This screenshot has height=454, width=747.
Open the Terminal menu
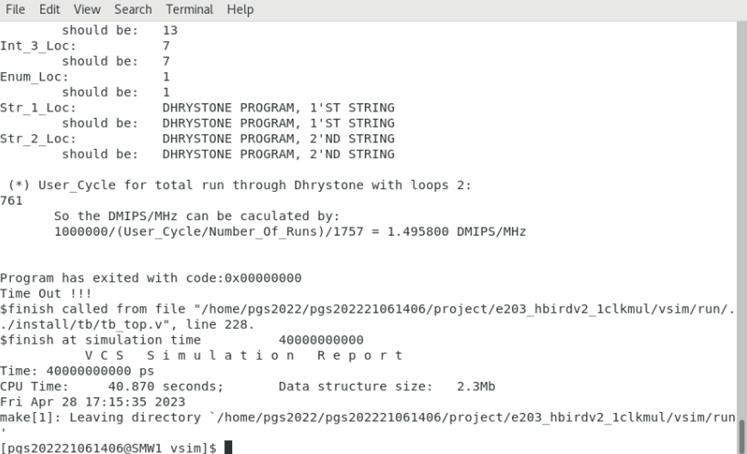tap(190, 10)
